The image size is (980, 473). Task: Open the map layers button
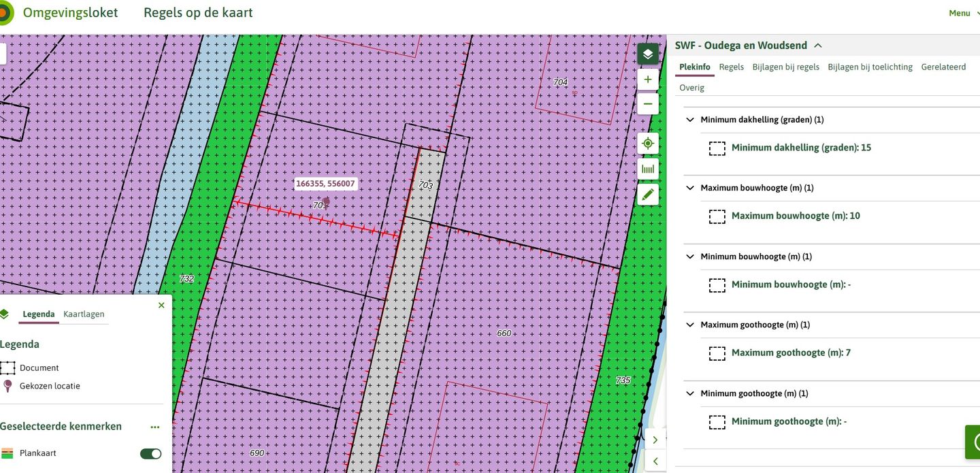[x=647, y=54]
